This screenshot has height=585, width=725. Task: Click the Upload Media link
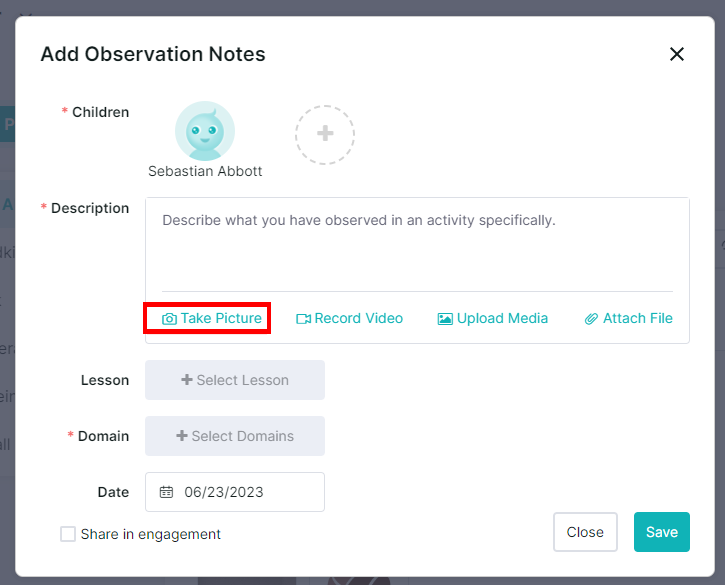[x=502, y=319]
